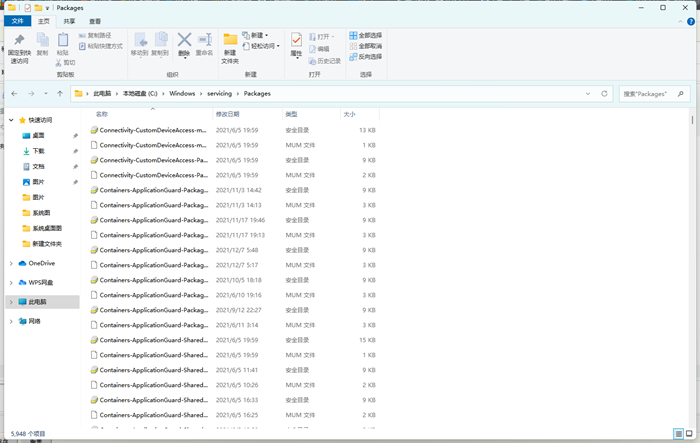This screenshot has height=443, width=700.
Task: Select WPS网盘 in navigation pane
Action: (x=40, y=282)
